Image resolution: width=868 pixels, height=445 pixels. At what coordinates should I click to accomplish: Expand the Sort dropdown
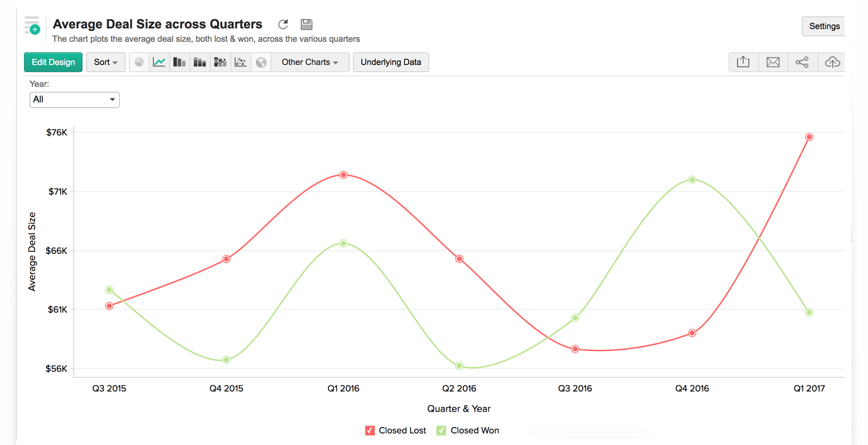[106, 62]
